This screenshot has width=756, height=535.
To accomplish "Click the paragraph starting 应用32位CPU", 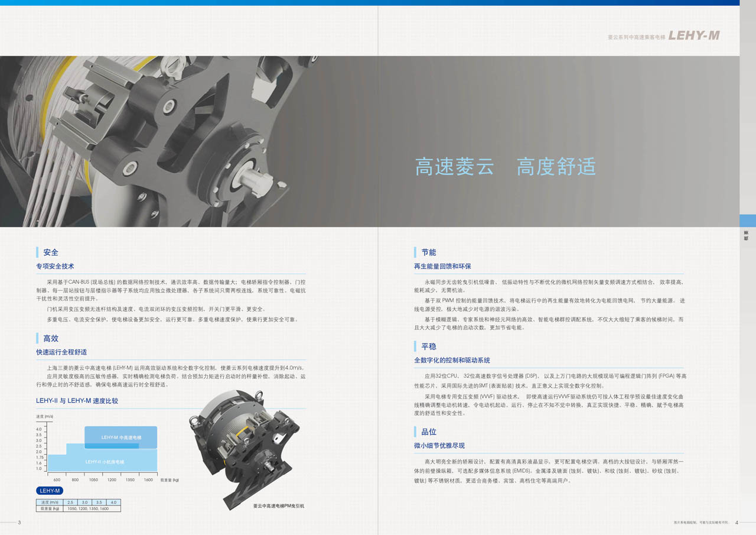I will pyautogui.click(x=549, y=380).
